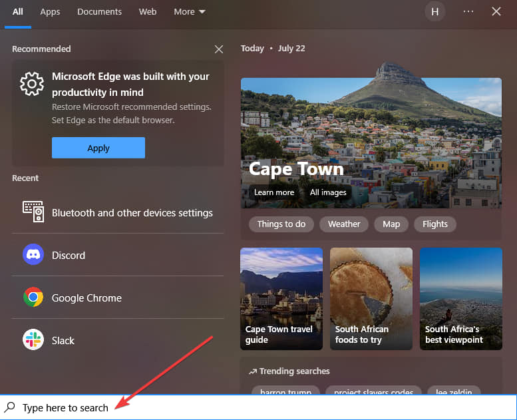517x420 pixels.
Task: Select the Flights chip
Action: tap(435, 224)
